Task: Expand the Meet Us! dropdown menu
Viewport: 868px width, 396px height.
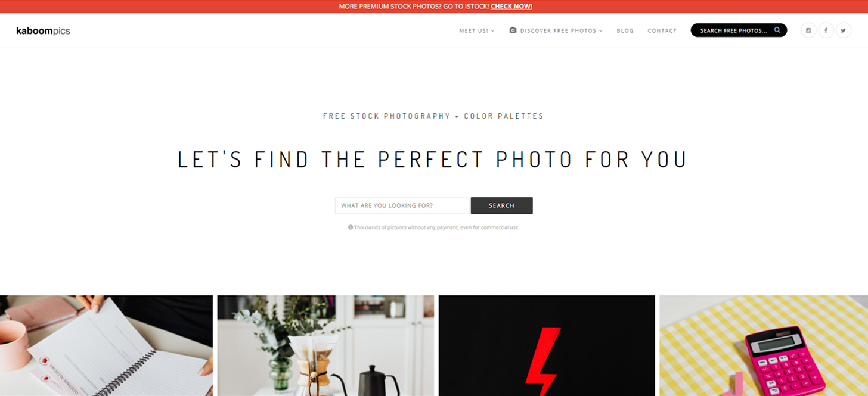Action: click(x=476, y=30)
